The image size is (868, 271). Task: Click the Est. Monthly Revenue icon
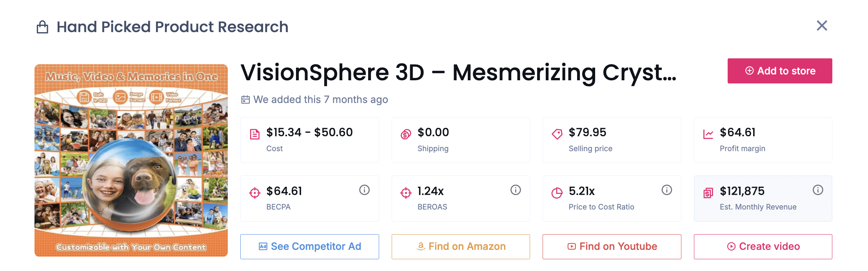tap(708, 193)
